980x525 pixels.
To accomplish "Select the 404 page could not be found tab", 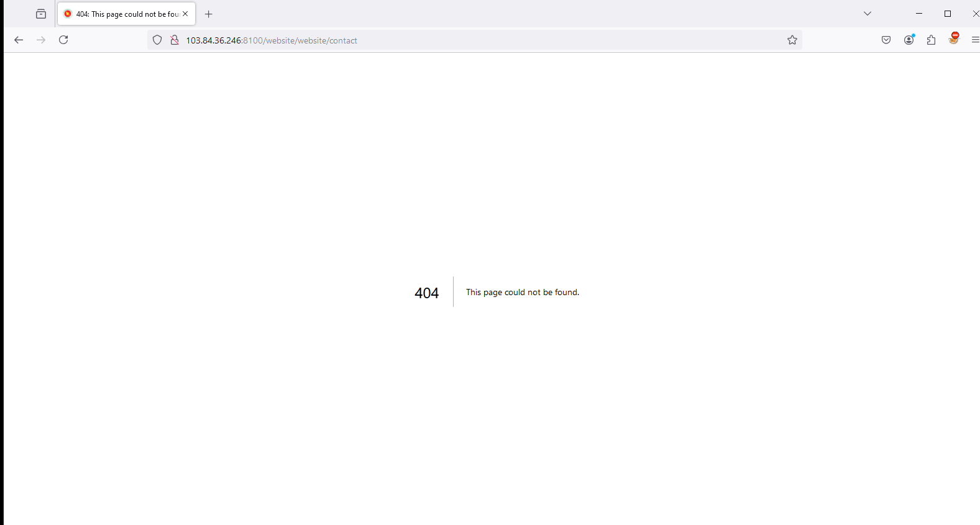I will coord(127,14).
